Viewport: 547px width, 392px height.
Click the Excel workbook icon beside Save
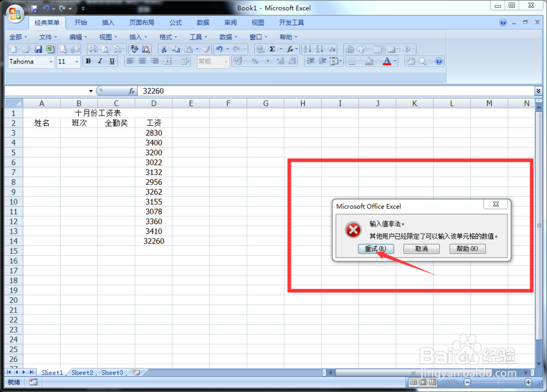tap(50, 49)
